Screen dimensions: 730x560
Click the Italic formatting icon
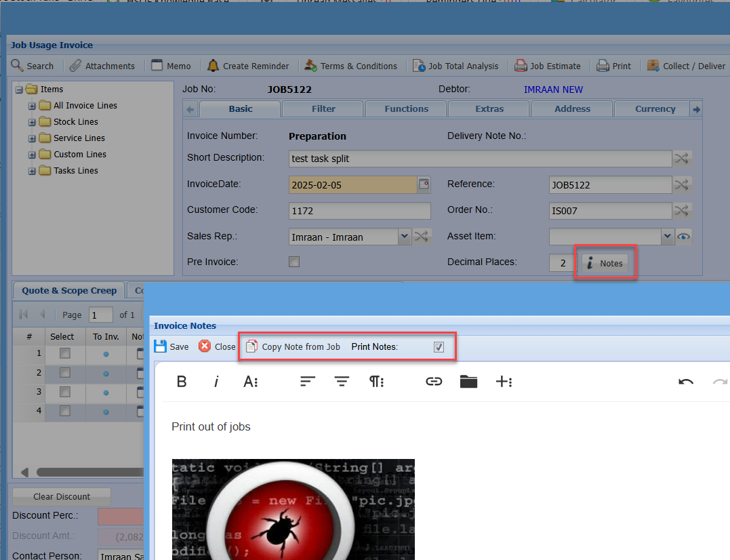point(216,382)
